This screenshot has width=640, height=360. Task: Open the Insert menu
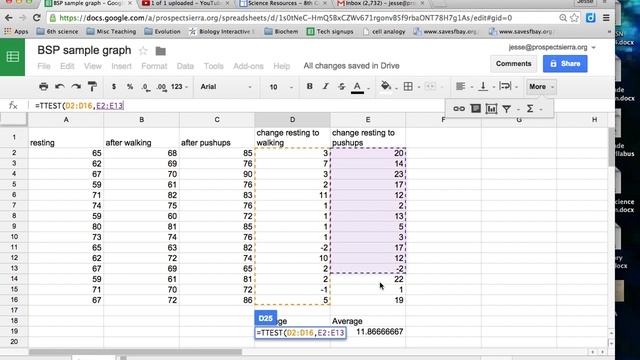click(x=121, y=66)
